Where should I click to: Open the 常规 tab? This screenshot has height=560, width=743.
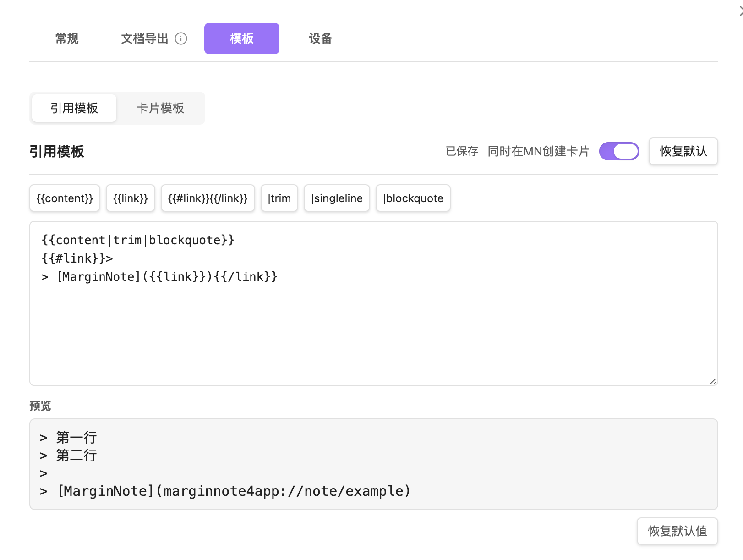tap(67, 38)
